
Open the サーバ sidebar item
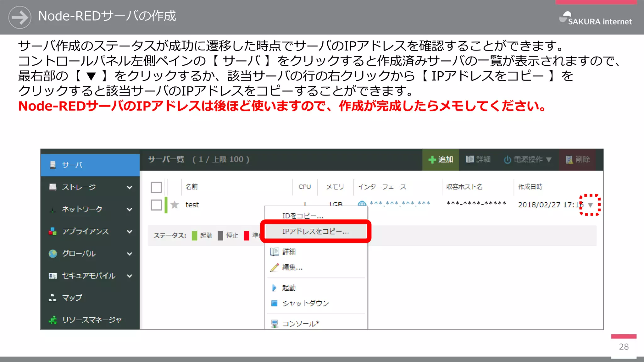90,165
